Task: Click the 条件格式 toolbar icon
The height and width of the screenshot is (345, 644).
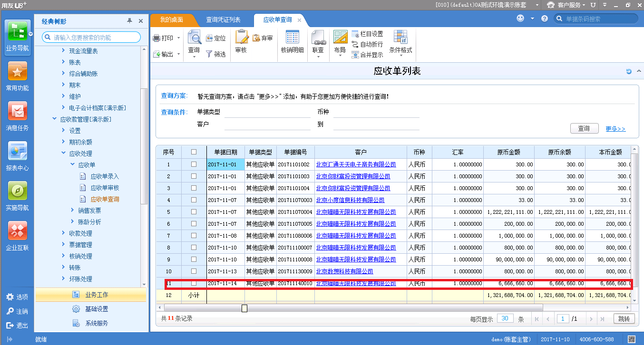Action: [400, 37]
